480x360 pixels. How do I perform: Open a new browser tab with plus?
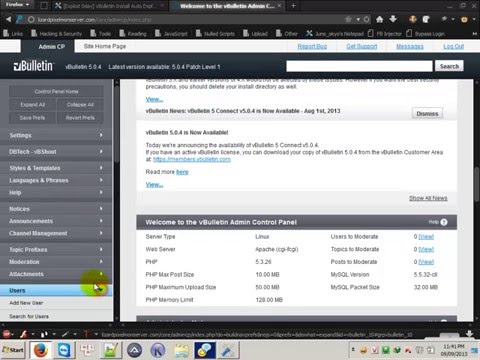[x=293, y=6]
